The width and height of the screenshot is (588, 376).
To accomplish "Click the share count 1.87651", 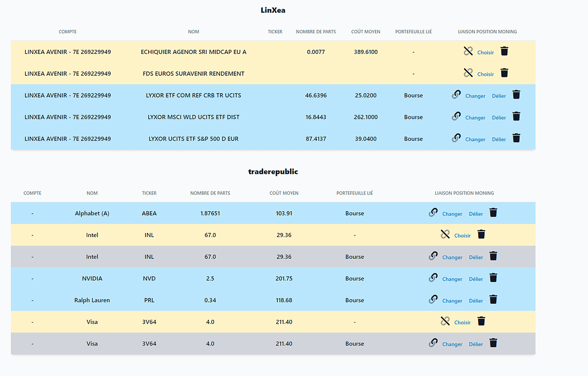I will 210,214.
